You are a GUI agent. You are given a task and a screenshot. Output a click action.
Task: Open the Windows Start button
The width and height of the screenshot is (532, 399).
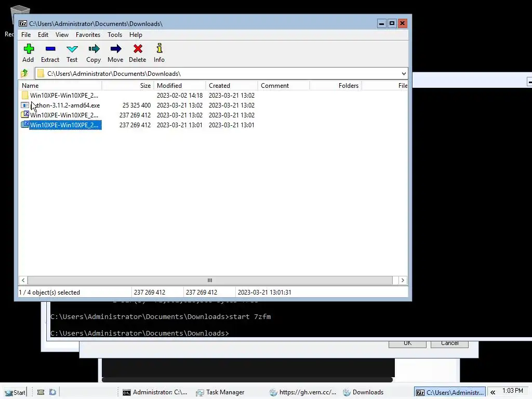pos(15,392)
